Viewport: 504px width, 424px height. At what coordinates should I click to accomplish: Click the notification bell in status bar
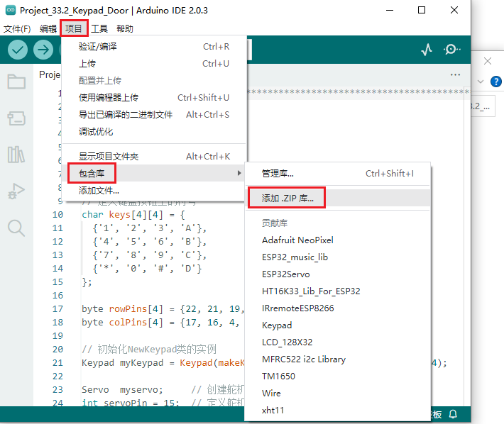(452, 414)
